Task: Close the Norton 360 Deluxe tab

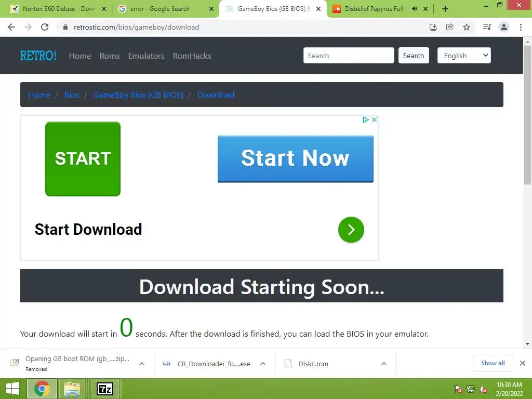Action: coord(104,9)
